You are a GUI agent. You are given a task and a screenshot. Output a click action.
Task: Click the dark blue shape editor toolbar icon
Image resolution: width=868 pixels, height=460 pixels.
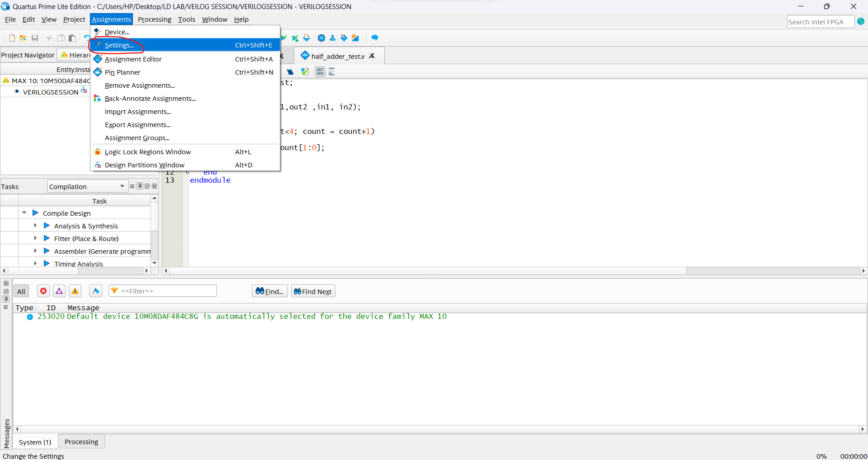(x=290, y=71)
